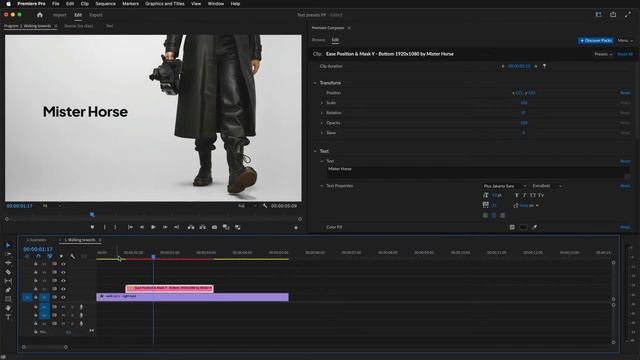Hide the track containing the purple clip
Image resolution: width=640 pixels, height=360 pixels.
click(x=63, y=297)
